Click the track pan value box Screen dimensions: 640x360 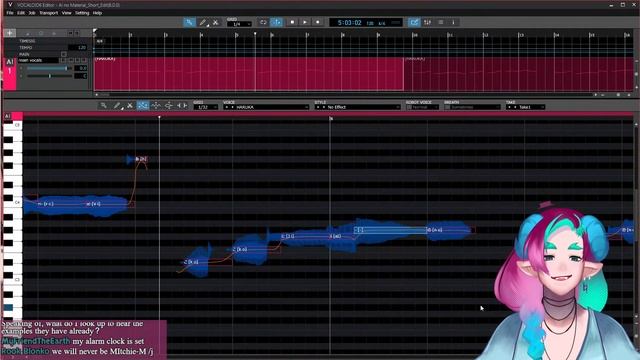80,76
